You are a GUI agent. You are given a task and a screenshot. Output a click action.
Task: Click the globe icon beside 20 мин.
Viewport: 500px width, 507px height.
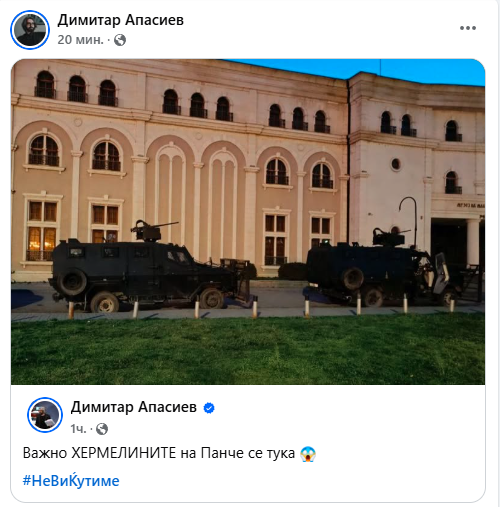pyautogui.click(x=120, y=40)
